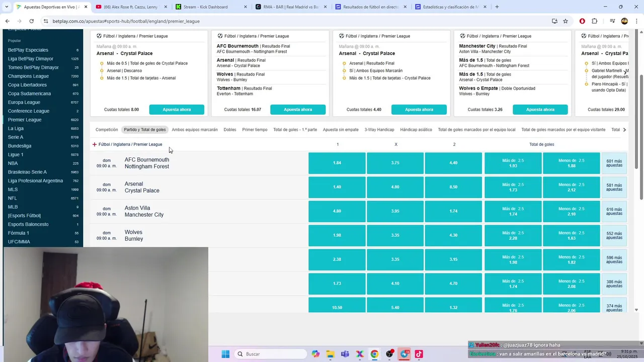
Task: Open the media control icon in toolbar
Action: pyautogui.click(x=612, y=21)
